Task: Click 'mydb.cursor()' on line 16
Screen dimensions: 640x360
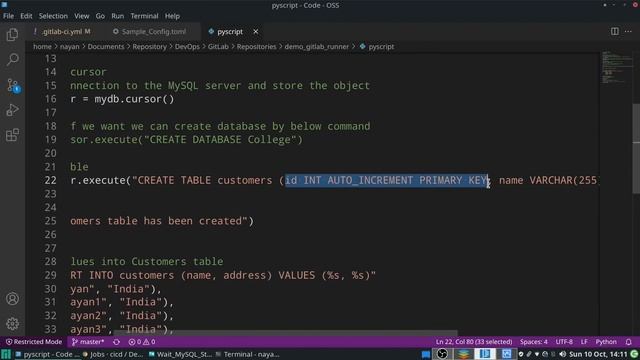Action: coord(134,99)
